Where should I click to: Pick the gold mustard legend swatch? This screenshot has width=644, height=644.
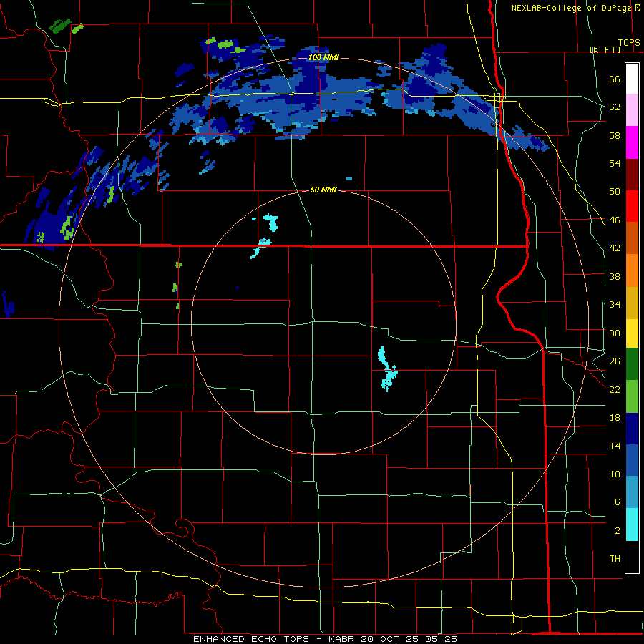click(x=632, y=303)
